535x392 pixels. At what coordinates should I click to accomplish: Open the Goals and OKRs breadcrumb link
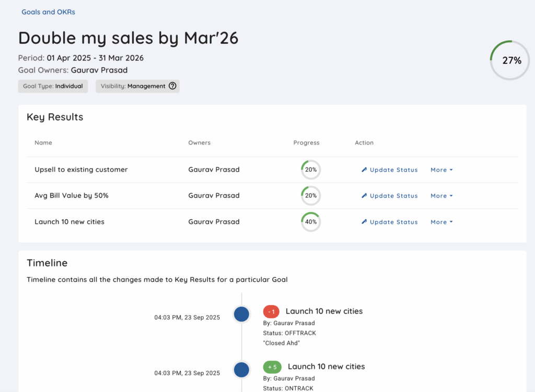pyautogui.click(x=48, y=12)
